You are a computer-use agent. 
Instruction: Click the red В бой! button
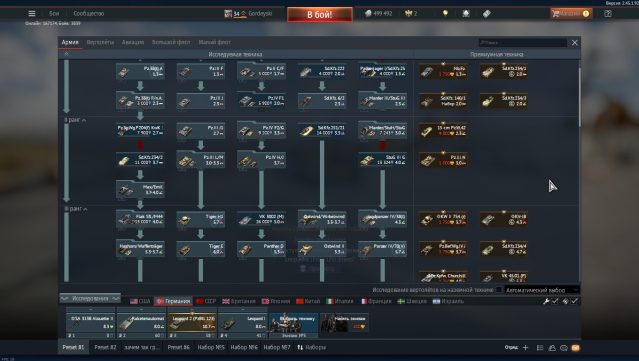click(320, 15)
